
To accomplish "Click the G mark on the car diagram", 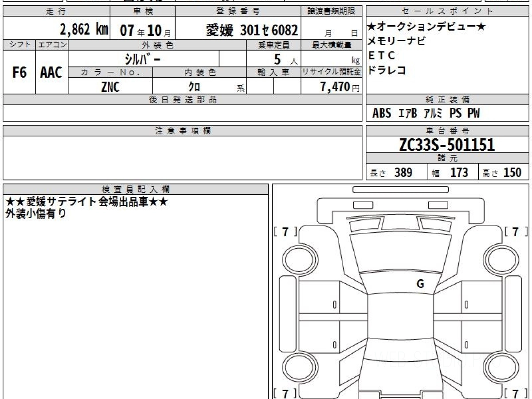I will [x=420, y=284].
